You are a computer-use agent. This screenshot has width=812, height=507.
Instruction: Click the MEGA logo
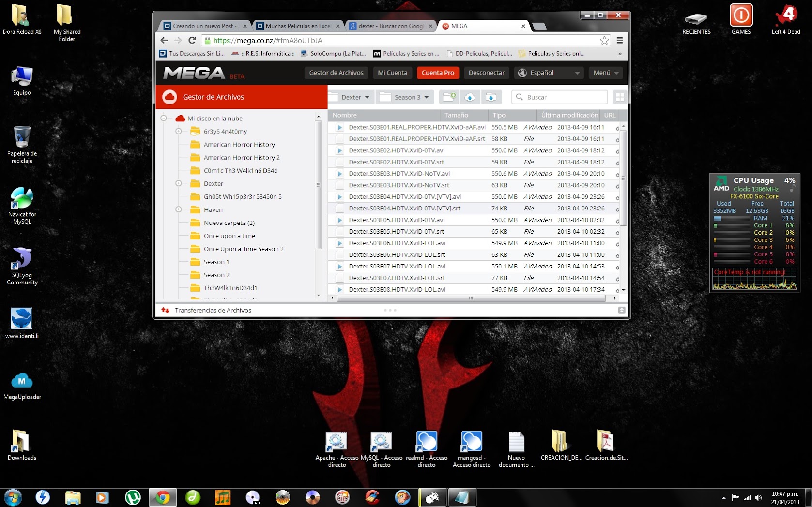[194, 73]
